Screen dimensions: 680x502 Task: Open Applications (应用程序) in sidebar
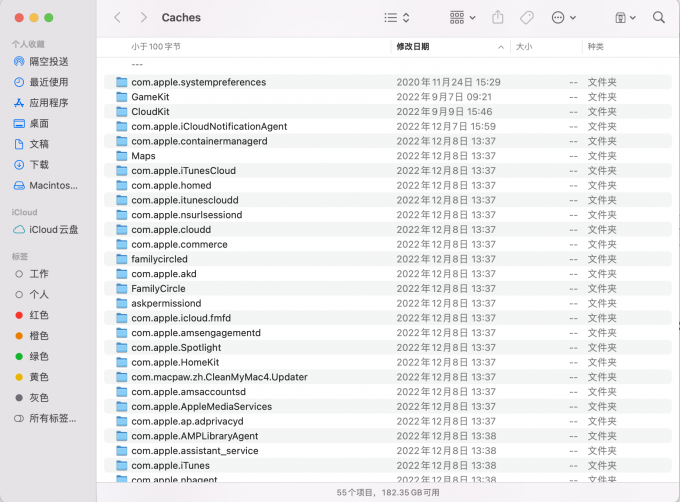pos(42,103)
